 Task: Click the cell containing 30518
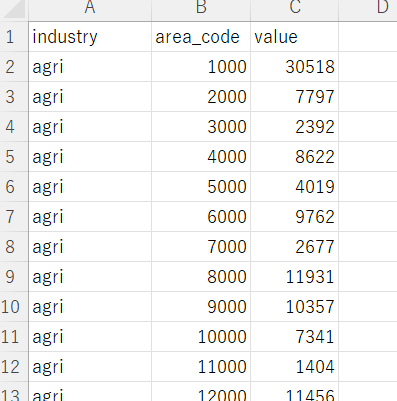(295, 67)
